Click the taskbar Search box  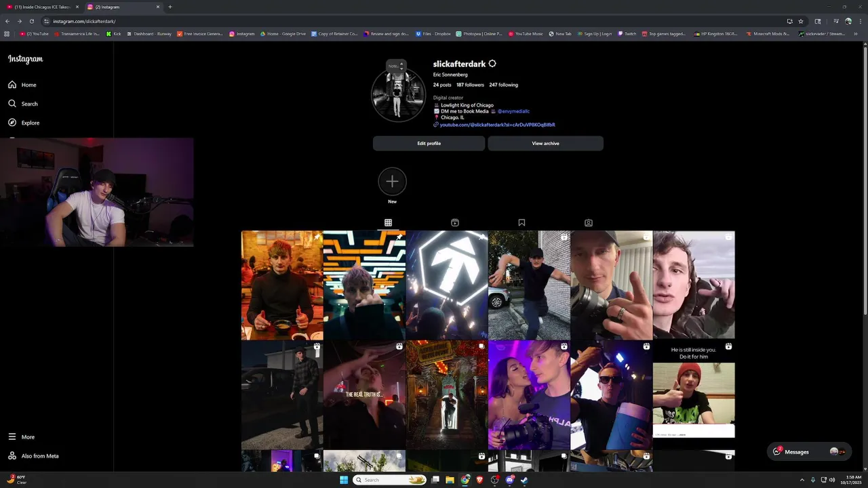tap(391, 480)
